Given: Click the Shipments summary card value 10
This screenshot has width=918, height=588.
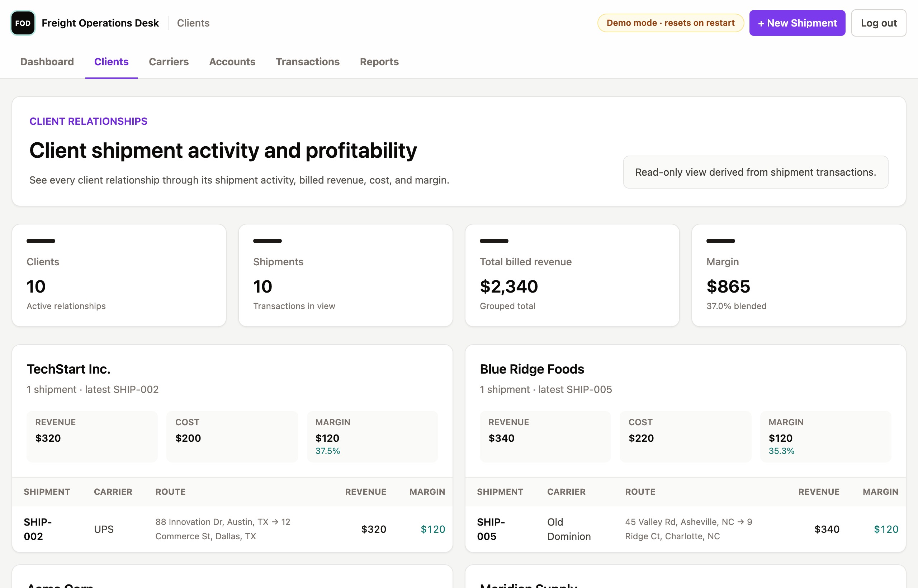Looking at the screenshot, I should [263, 286].
